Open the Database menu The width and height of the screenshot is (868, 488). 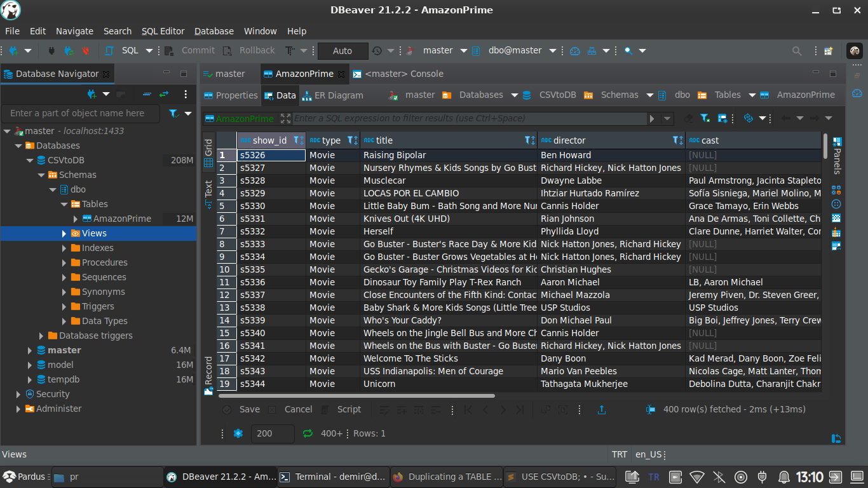click(x=214, y=31)
